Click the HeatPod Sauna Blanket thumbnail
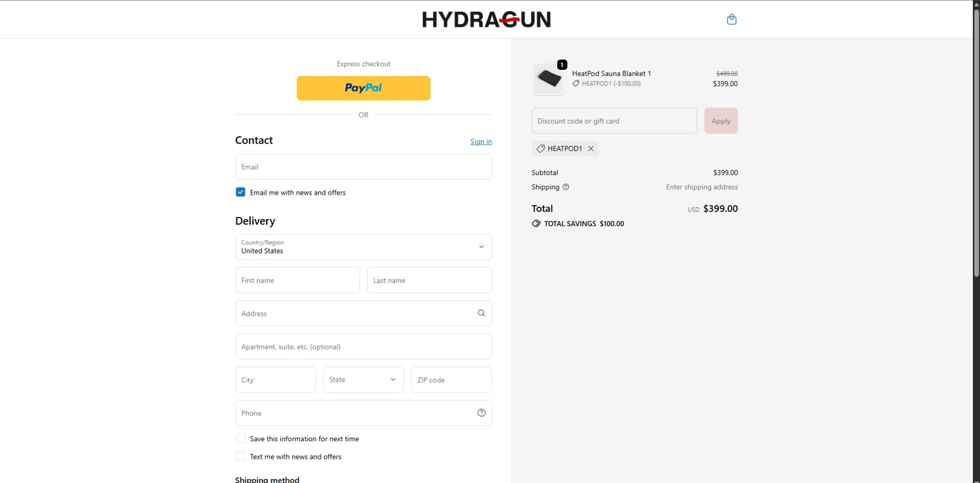Image resolution: width=980 pixels, height=483 pixels. coord(548,79)
